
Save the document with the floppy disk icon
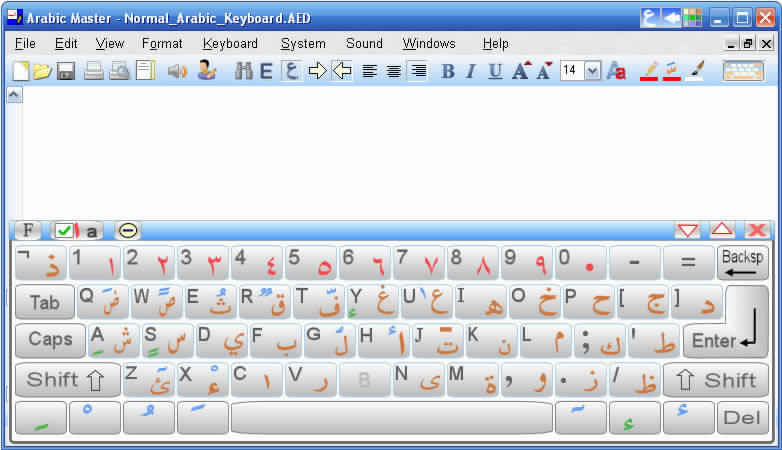pos(66,71)
